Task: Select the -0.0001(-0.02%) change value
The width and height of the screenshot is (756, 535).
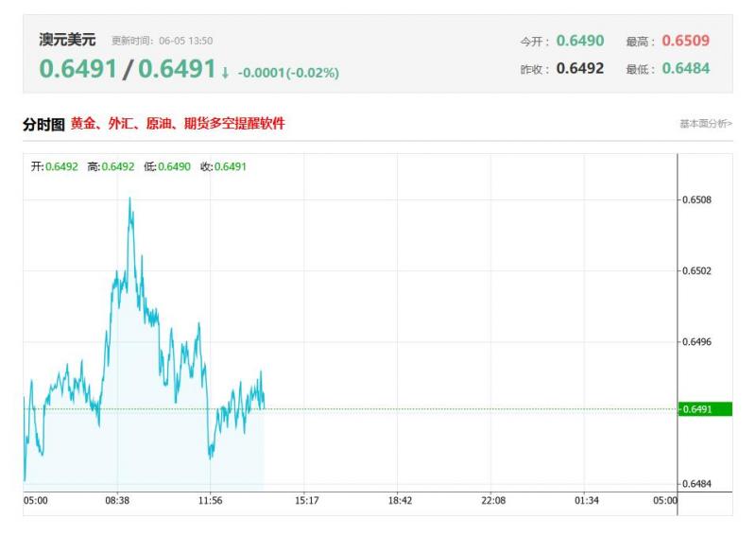Action: tap(288, 73)
